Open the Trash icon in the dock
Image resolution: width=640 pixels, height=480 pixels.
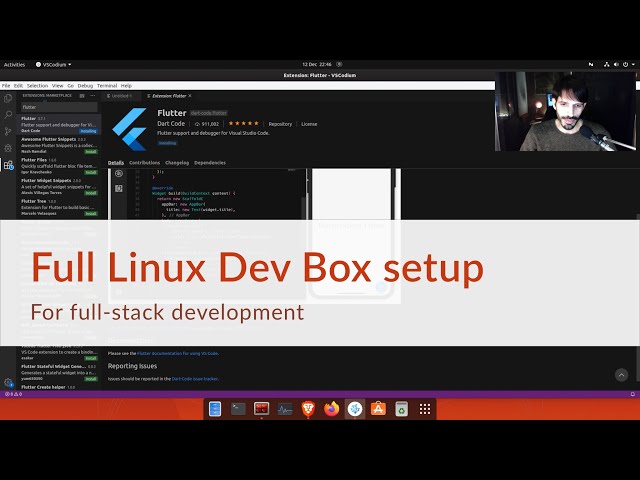pos(402,409)
